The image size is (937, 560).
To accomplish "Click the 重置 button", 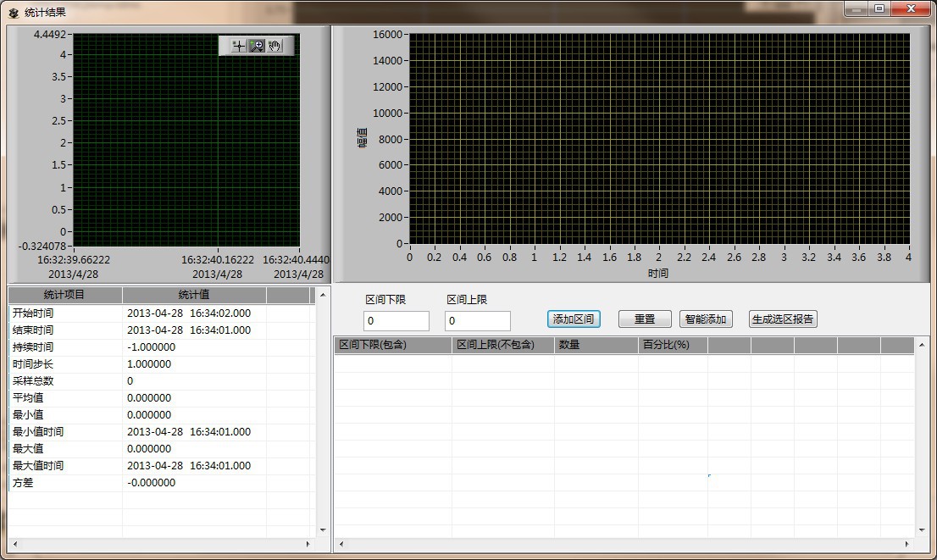I will pos(645,319).
